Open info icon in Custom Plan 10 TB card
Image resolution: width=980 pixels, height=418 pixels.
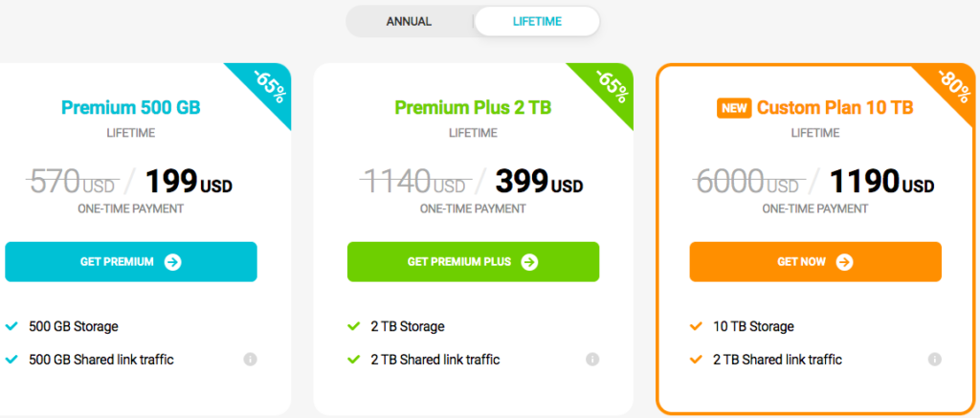click(x=935, y=360)
